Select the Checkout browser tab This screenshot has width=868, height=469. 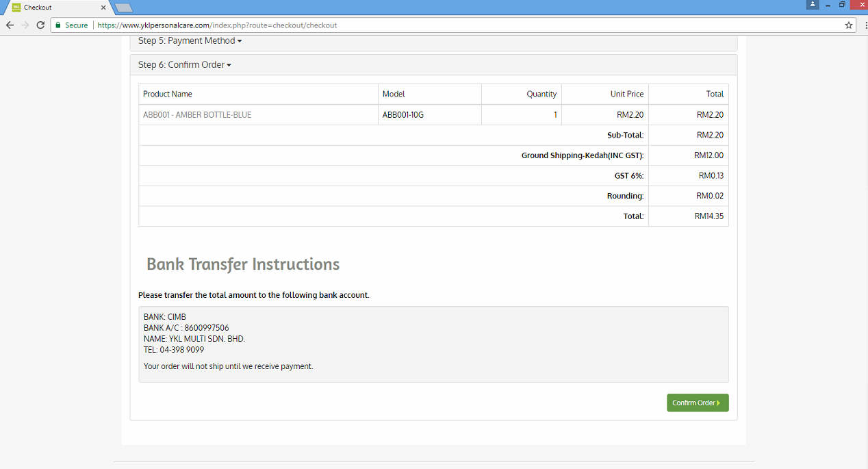56,8
